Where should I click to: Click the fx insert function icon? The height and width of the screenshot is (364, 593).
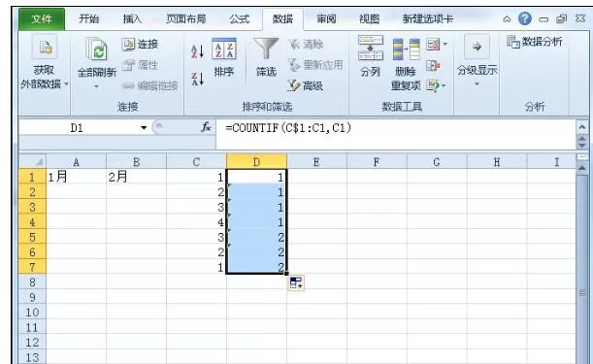[x=206, y=127]
